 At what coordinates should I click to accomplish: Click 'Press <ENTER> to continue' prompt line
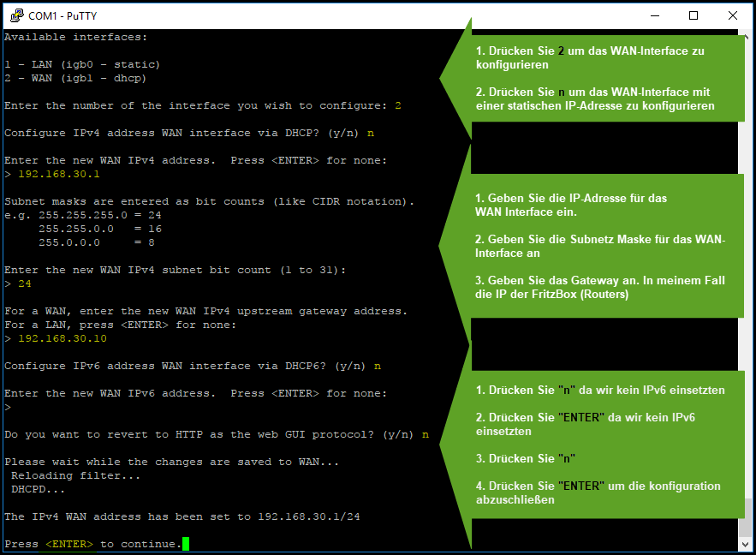[92, 544]
